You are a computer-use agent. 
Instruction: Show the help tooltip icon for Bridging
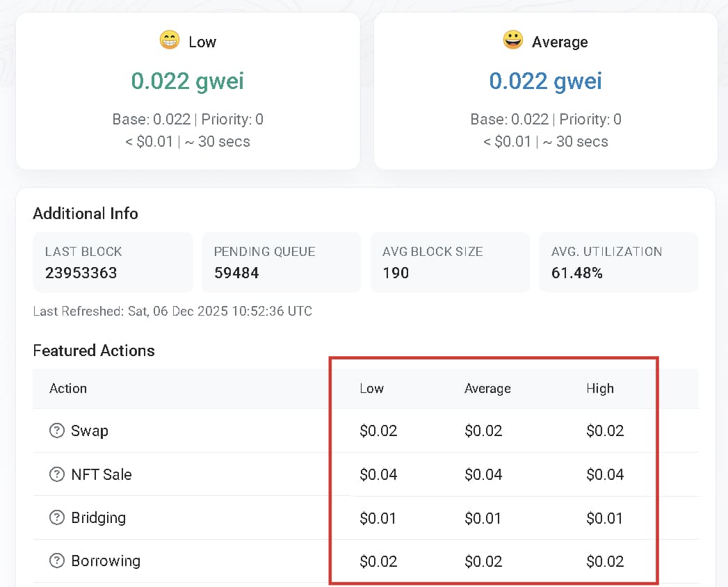[56, 517]
